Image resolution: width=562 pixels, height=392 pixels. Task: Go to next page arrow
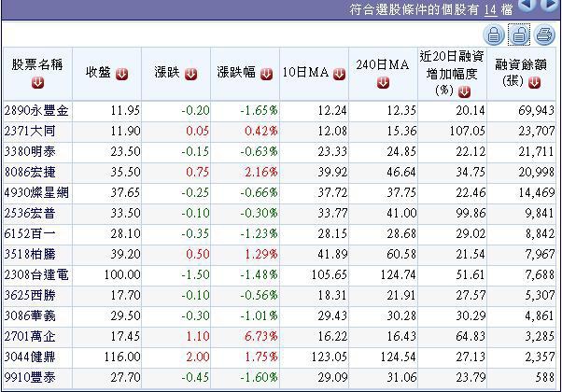(x=550, y=5)
